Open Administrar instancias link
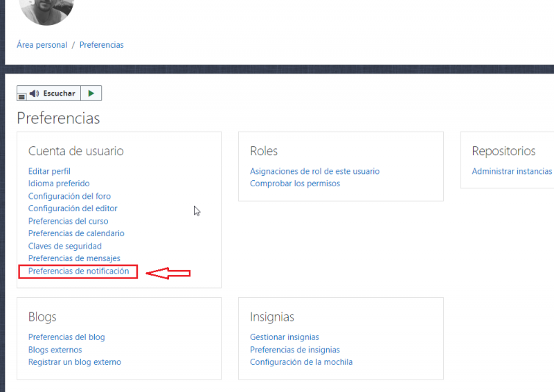The width and height of the screenshot is (554, 392). tap(512, 171)
